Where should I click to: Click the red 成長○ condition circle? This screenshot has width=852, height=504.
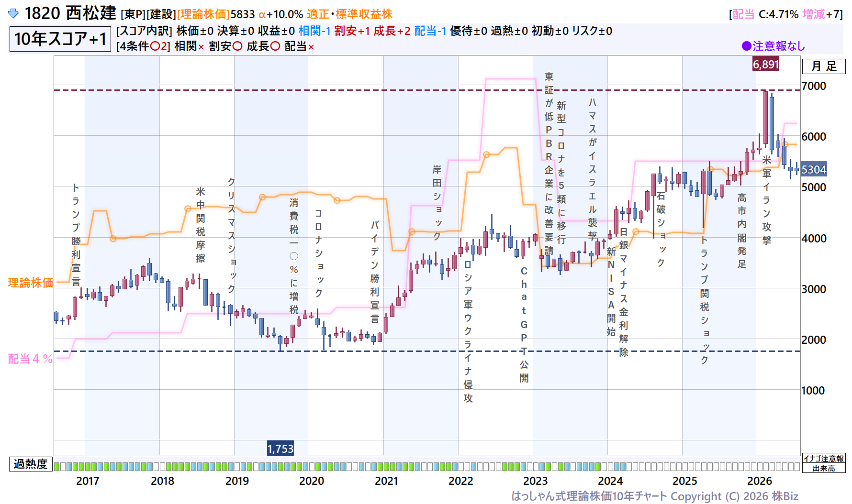click(x=275, y=46)
